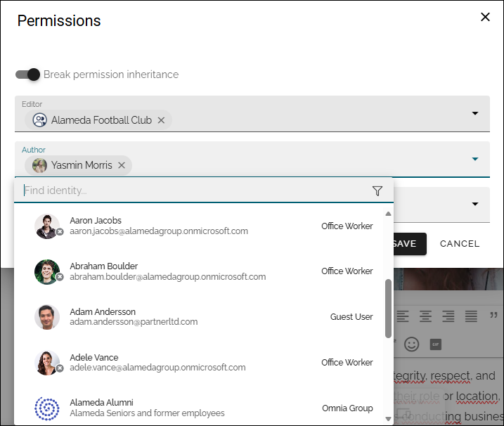Remove Alameda Football Club chip from Editor
Viewport: 504px width, 426px height.
(x=161, y=120)
